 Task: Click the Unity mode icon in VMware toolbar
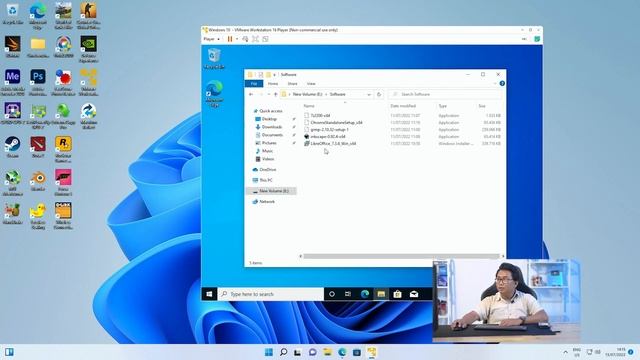point(265,39)
